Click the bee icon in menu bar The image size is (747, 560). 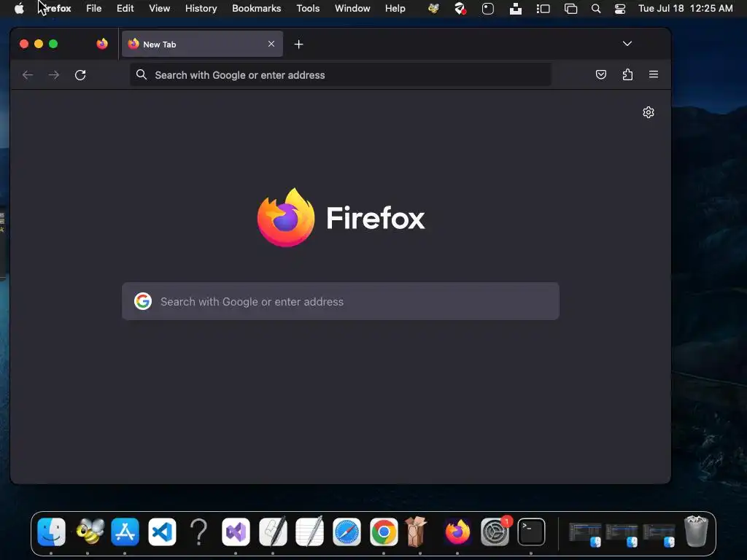[x=433, y=9]
